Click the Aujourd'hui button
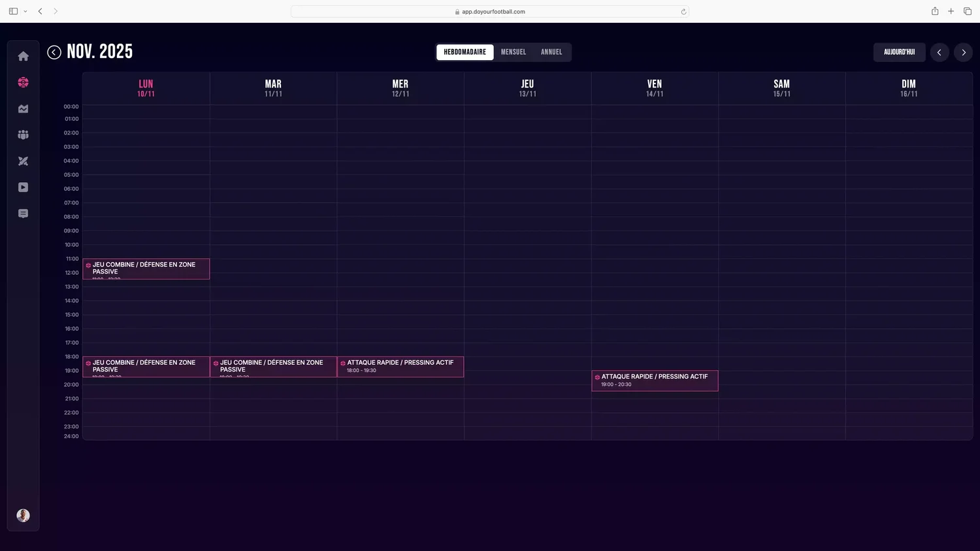 (x=900, y=52)
